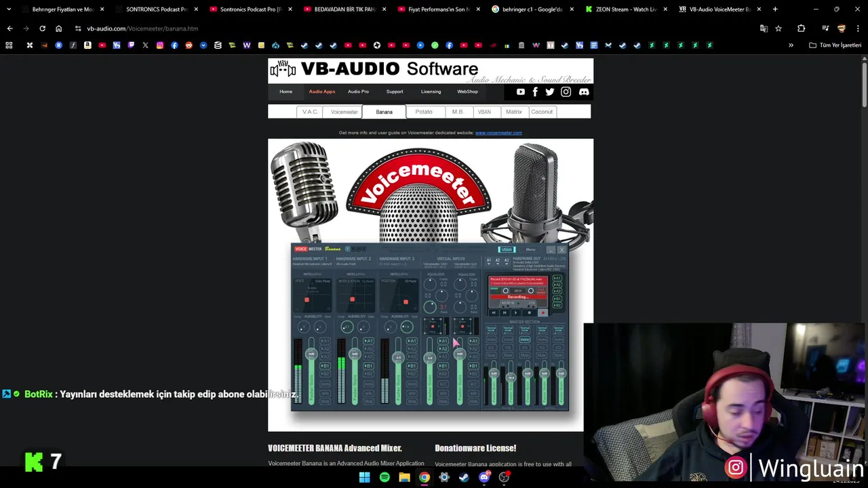868x488 pixels.
Task: Switch to the BEDAVADAN BİR TIK PAHA tab
Action: (x=344, y=9)
